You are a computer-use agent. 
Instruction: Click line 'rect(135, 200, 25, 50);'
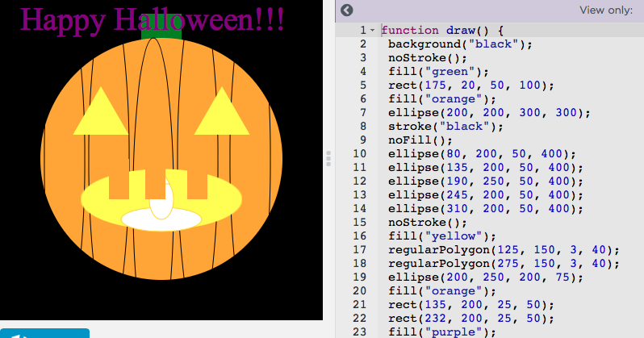(471, 305)
